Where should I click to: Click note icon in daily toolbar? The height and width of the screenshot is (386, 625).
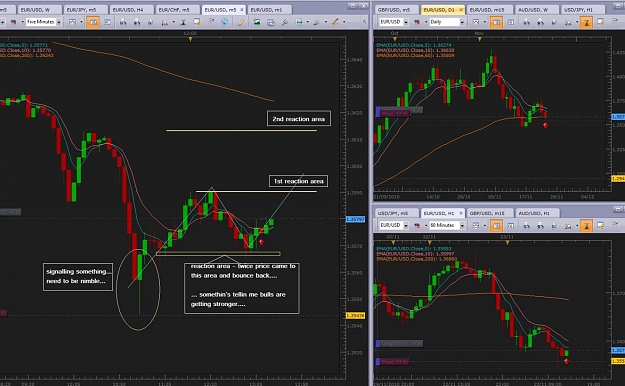[600, 22]
